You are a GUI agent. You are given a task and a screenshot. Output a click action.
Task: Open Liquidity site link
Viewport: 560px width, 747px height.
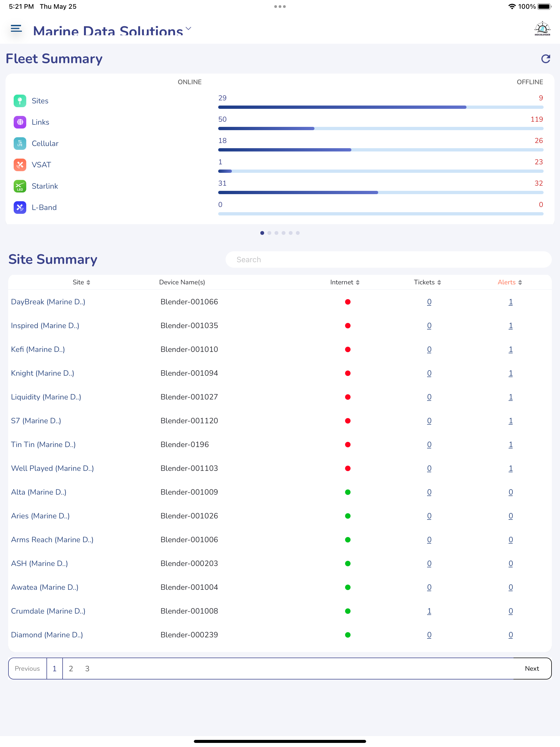(x=46, y=397)
